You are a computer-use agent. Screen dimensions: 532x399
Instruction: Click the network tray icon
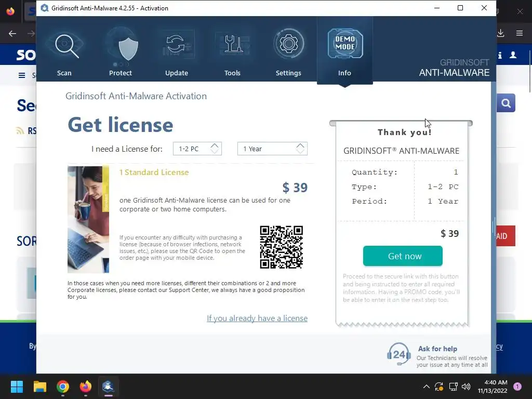tap(453, 387)
